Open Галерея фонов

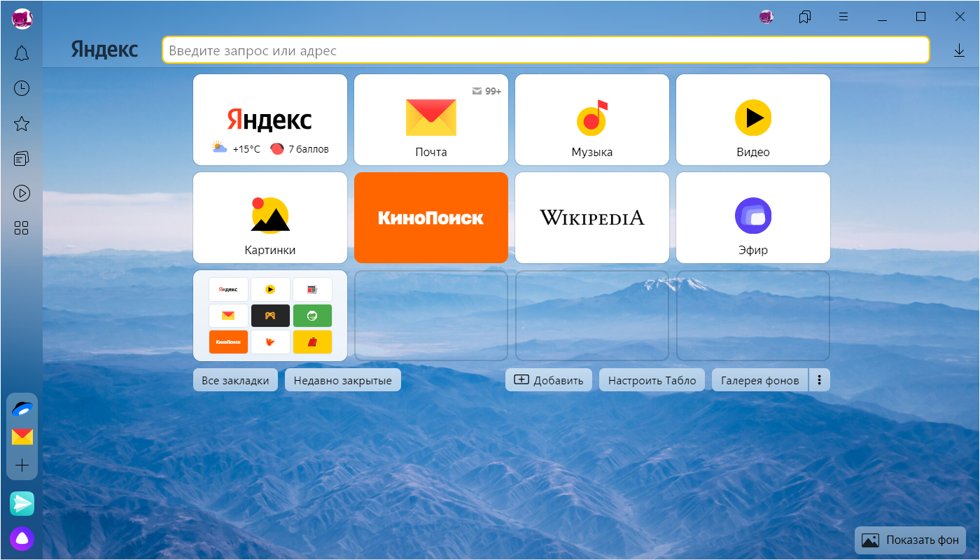[x=760, y=380]
